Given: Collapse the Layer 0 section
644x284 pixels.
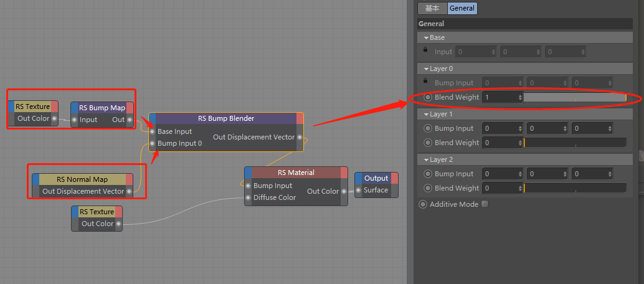Looking at the screenshot, I should tap(426, 69).
